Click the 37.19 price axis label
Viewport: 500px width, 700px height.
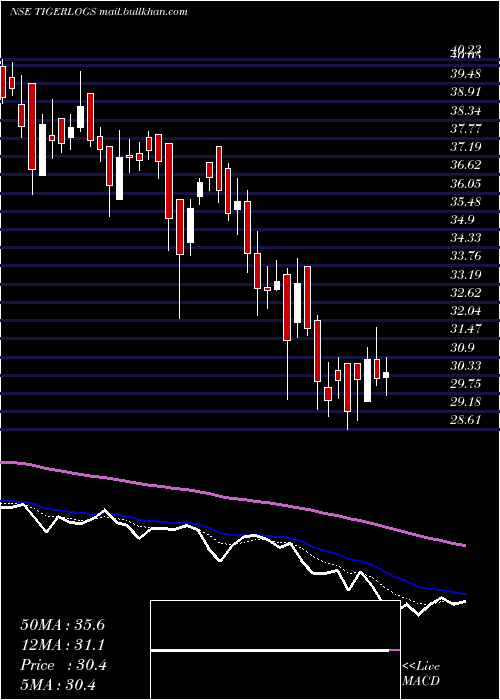465,146
